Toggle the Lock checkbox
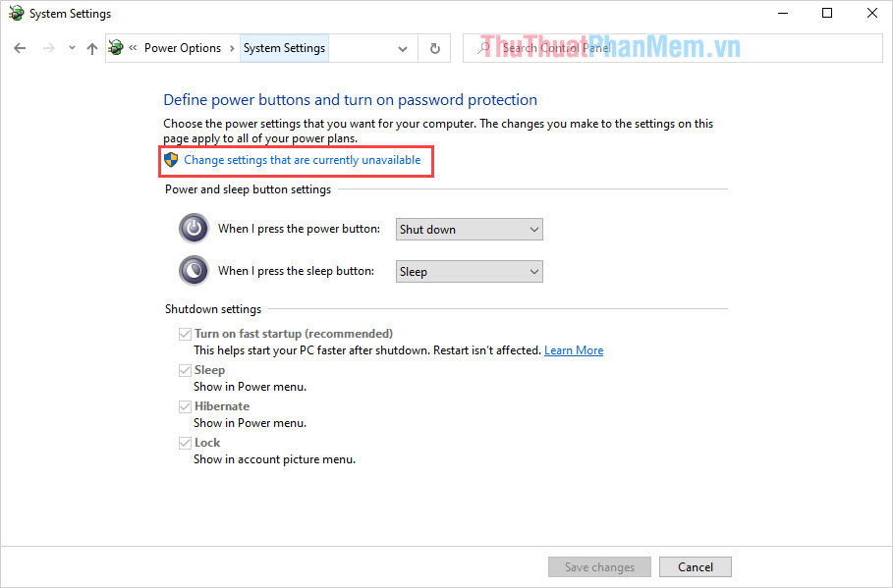Viewport: 893px width, 588px height. coord(185,442)
